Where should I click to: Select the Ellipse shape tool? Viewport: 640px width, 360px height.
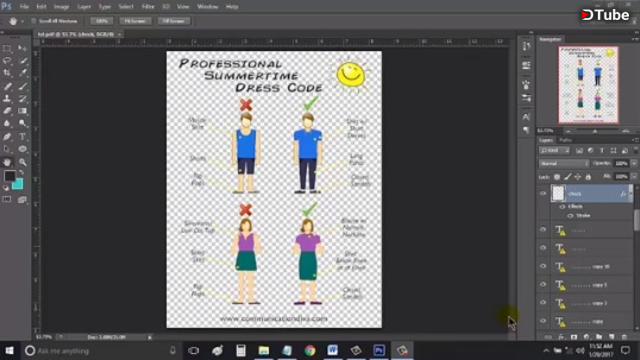click(x=22, y=149)
